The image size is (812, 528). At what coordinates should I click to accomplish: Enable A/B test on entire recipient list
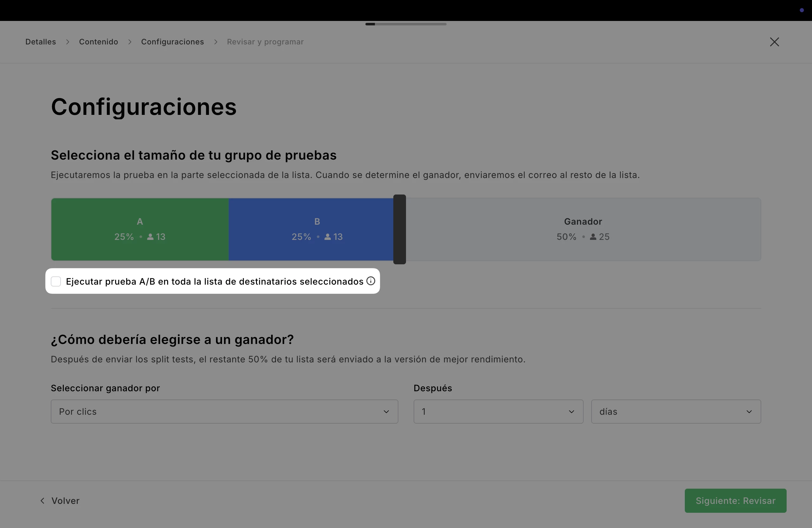click(x=56, y=281)
